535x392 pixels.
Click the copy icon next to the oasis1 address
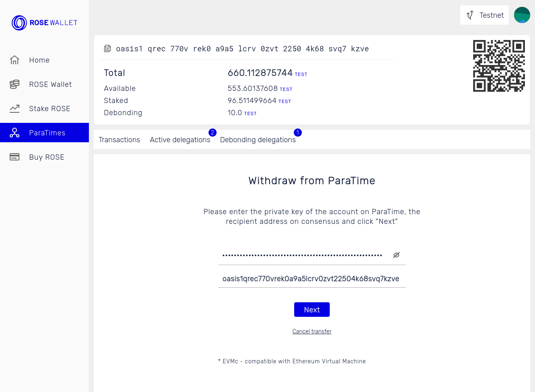107,48
